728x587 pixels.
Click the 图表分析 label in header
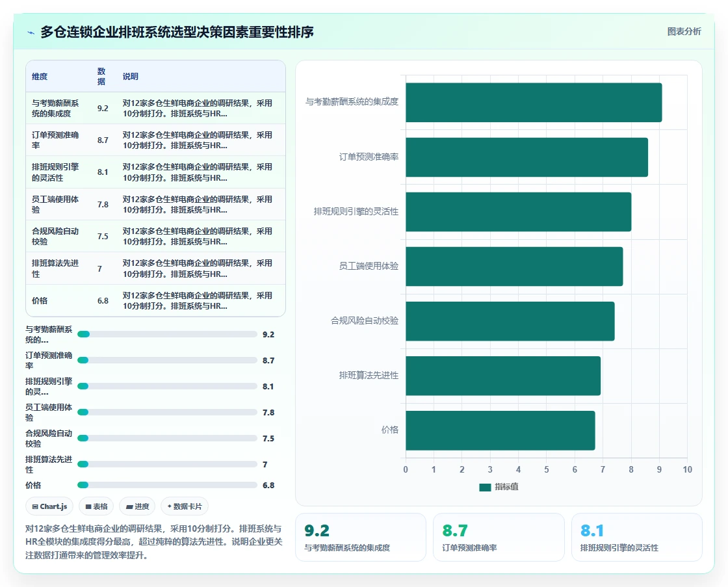(x=684, y=32)
